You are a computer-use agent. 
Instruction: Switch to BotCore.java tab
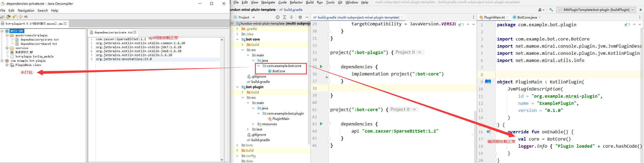coord(525,17)
